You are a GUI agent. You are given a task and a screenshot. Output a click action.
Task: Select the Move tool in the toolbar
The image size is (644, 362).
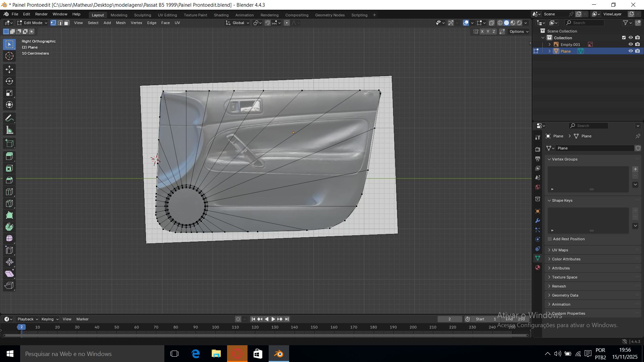9,69
